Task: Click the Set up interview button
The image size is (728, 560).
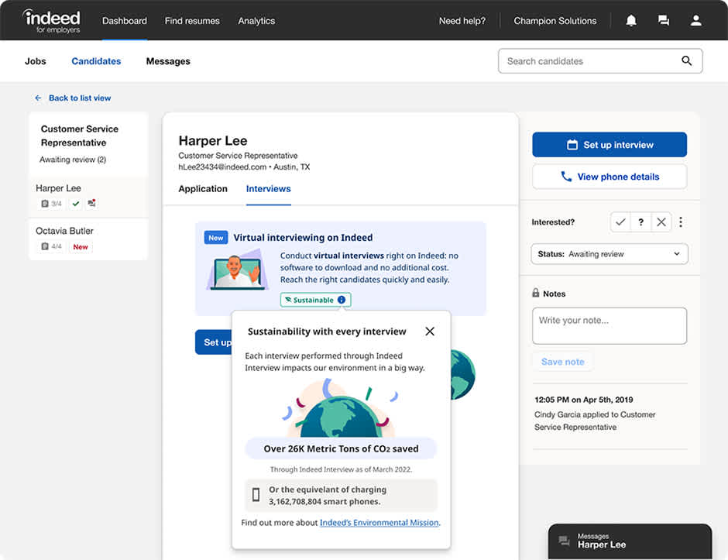Action: [x=610, y=144]
